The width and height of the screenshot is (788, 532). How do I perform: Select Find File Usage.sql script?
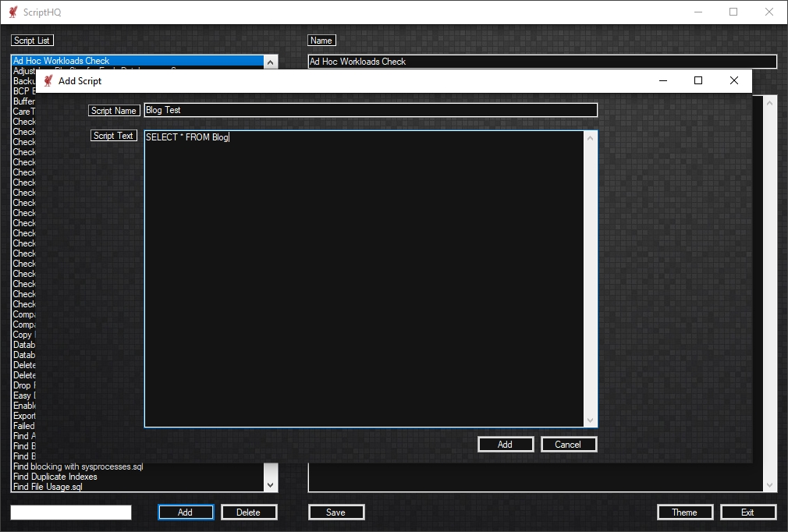[48, 487]
